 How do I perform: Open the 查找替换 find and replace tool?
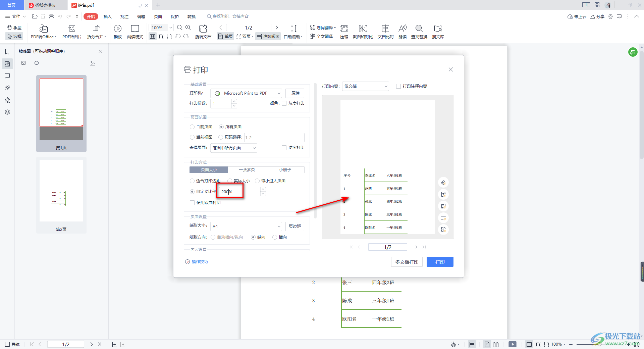(419, 32)
